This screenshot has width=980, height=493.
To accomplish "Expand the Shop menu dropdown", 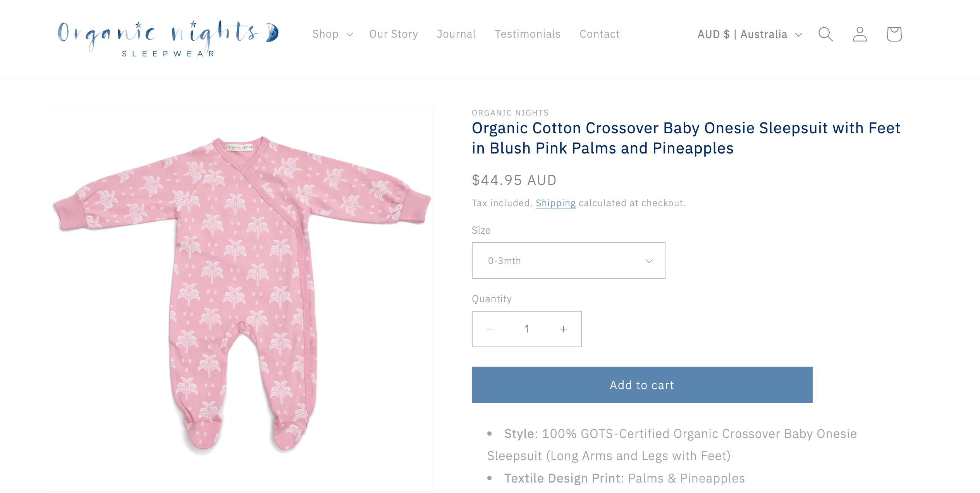I will 332,34.
